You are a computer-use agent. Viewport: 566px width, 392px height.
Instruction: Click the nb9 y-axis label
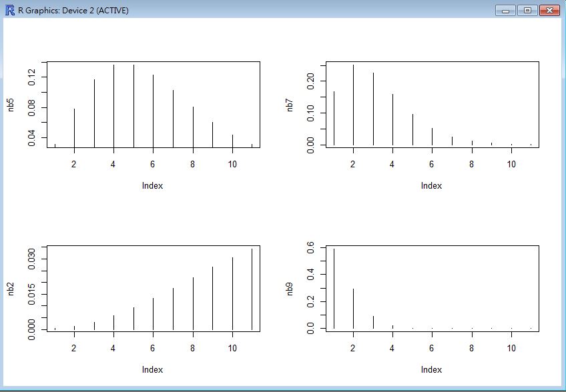(x=290, y=288)
